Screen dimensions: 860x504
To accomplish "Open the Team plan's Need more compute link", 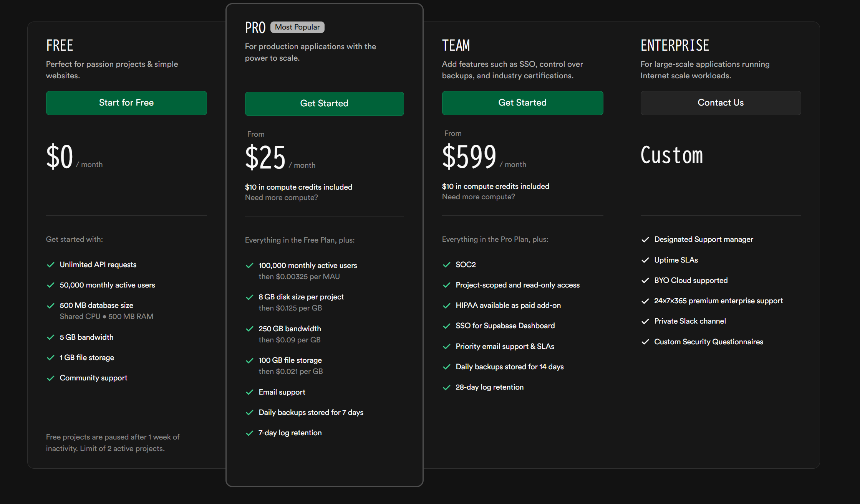I will tap(478, 197).
